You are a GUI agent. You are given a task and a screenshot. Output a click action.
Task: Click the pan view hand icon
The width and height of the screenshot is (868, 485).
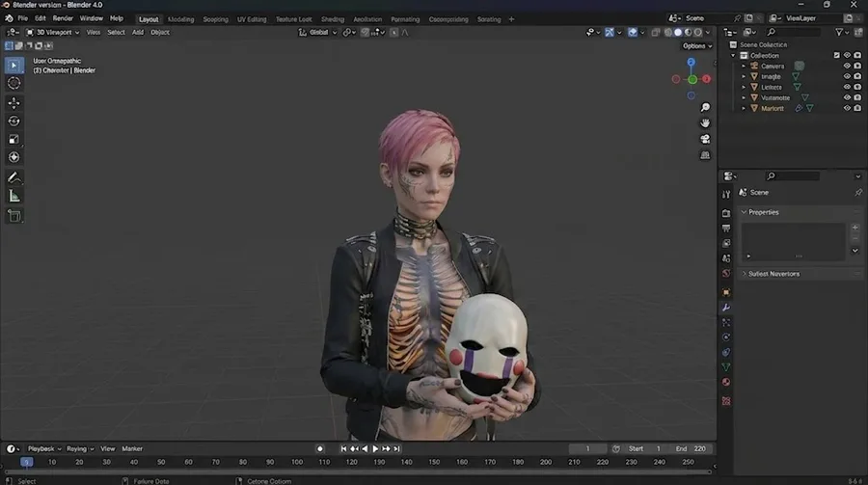coord(705,122)
